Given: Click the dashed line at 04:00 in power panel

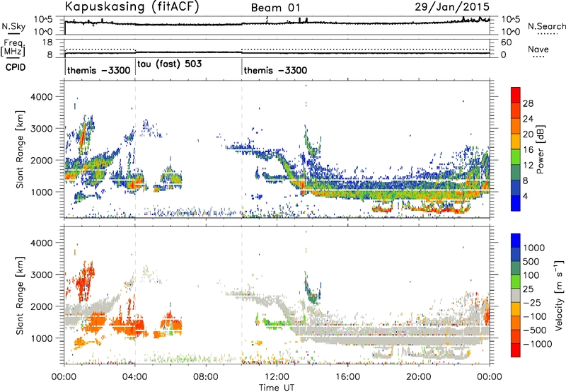Looking at the screenshot, I should click(135, 149).
